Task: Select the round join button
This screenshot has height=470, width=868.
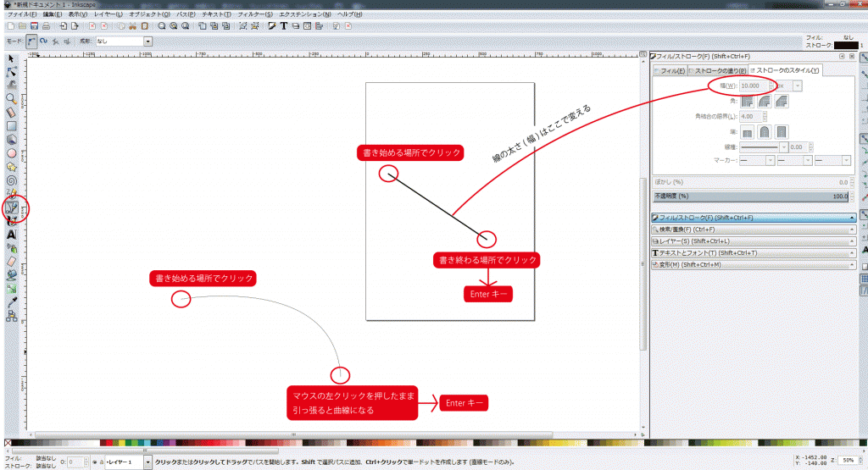Action: [x=765, y=101]
